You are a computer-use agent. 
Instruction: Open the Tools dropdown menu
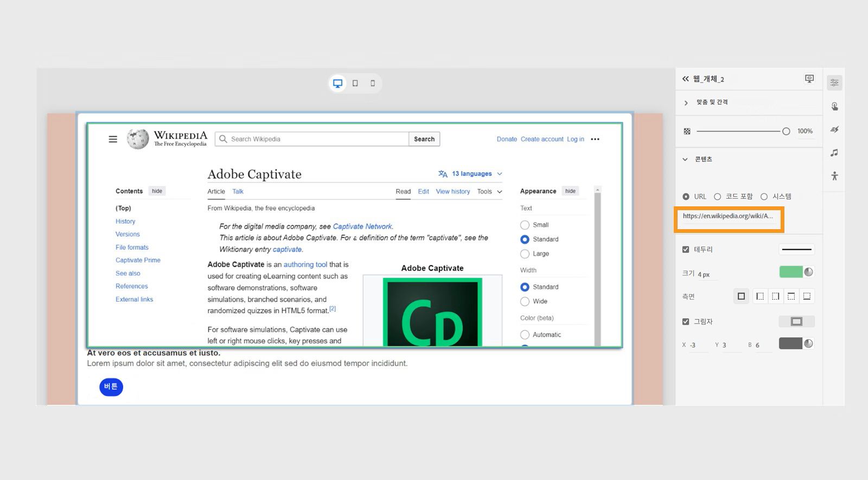pos(489,192)
